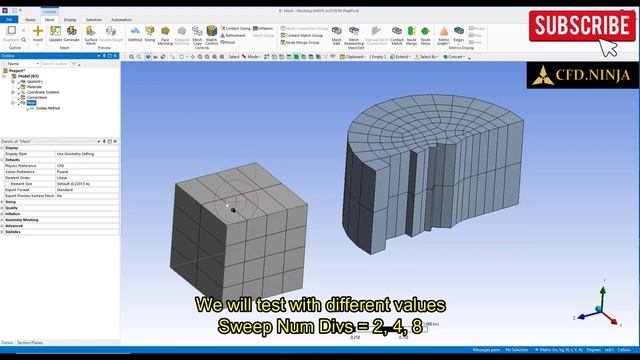Click the Pinch control
The width and height of the screenshot is (640, 360).
(228, 42)
